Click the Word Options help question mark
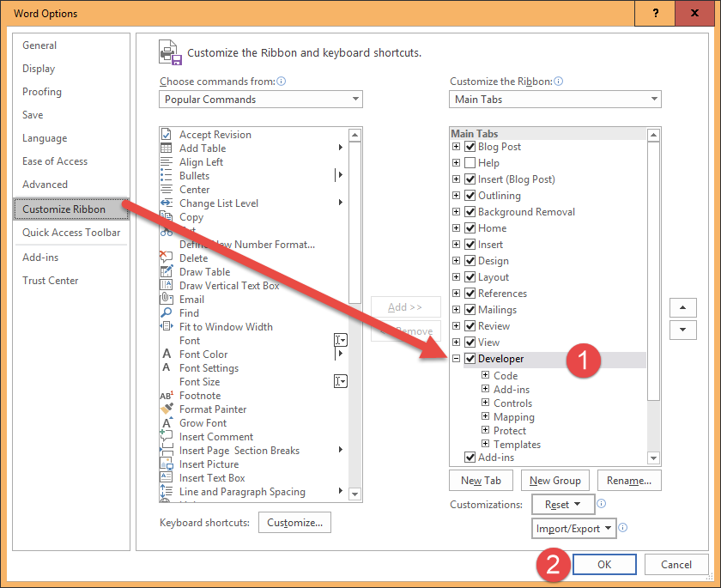 tap(655, 14)
